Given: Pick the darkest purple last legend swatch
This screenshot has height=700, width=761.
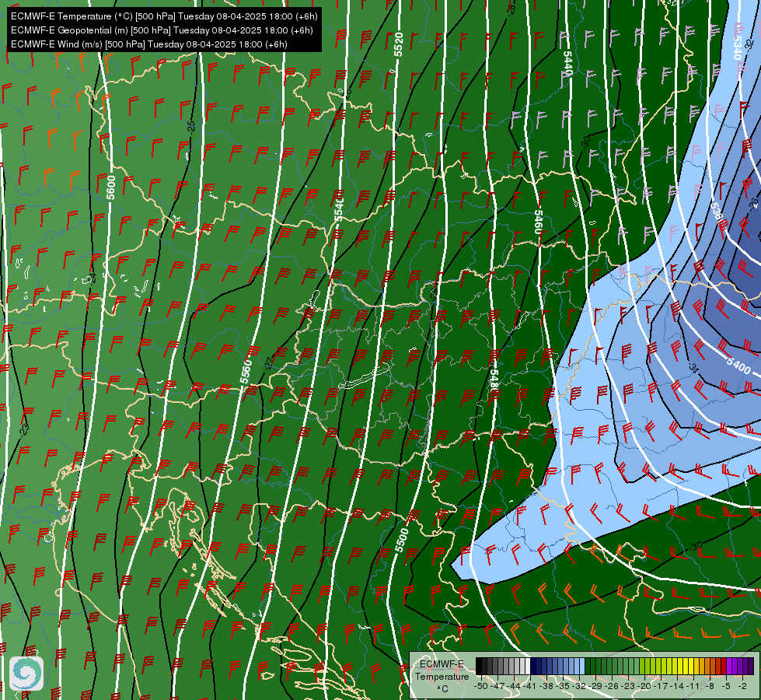Looking at the screenshot, I should (x=752, y=666).
